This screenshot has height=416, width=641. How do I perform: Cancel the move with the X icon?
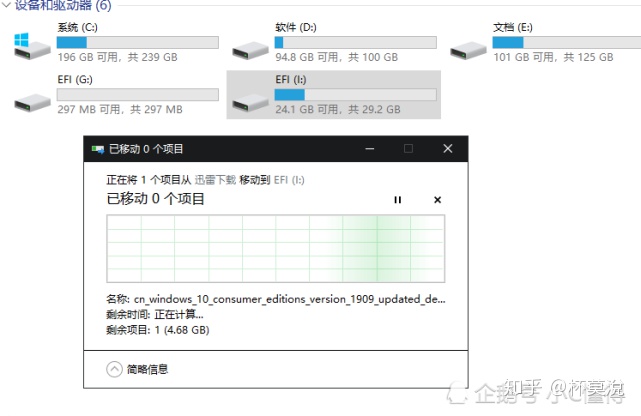coord(437,200)
